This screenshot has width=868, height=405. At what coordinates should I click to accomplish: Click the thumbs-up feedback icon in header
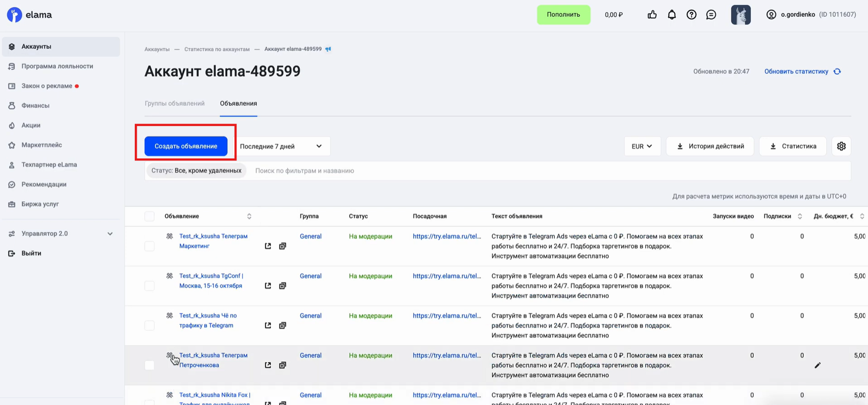(652, 15)
